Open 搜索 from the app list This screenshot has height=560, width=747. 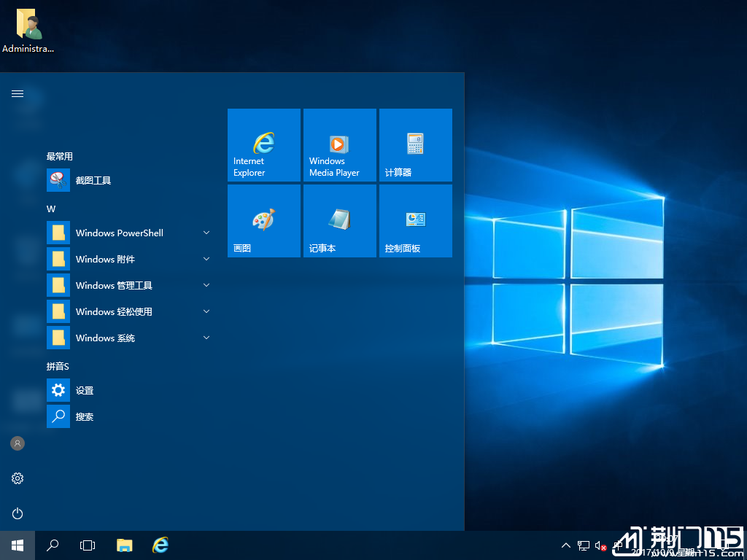pyautogui.click(x=84, y=416)
